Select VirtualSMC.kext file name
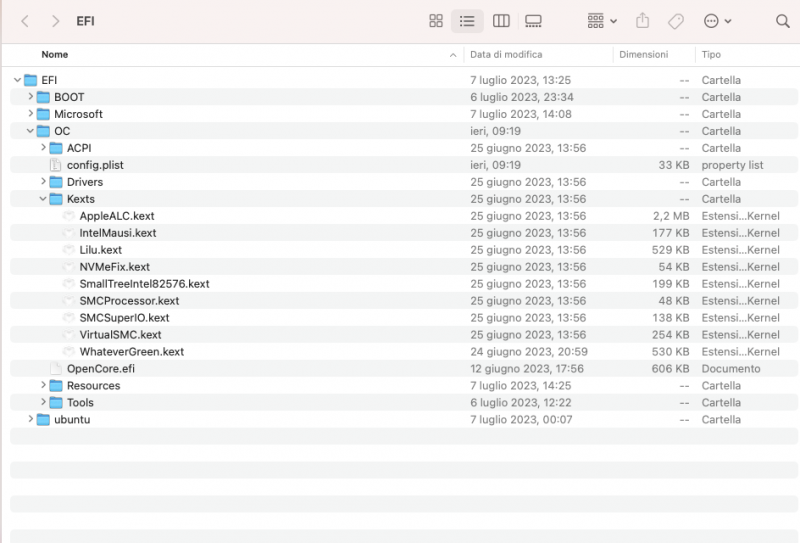The image size is (800, 543). [120, 335]
